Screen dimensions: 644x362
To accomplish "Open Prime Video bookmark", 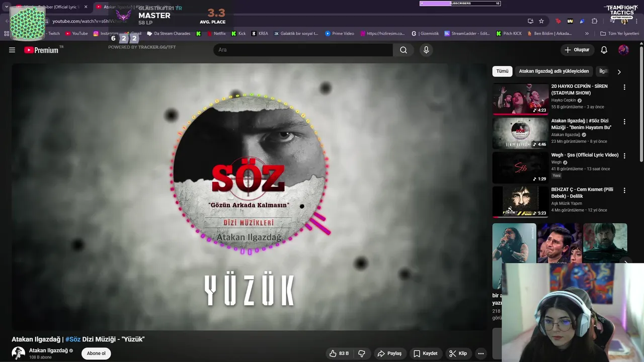I will [x=340, y=34].
